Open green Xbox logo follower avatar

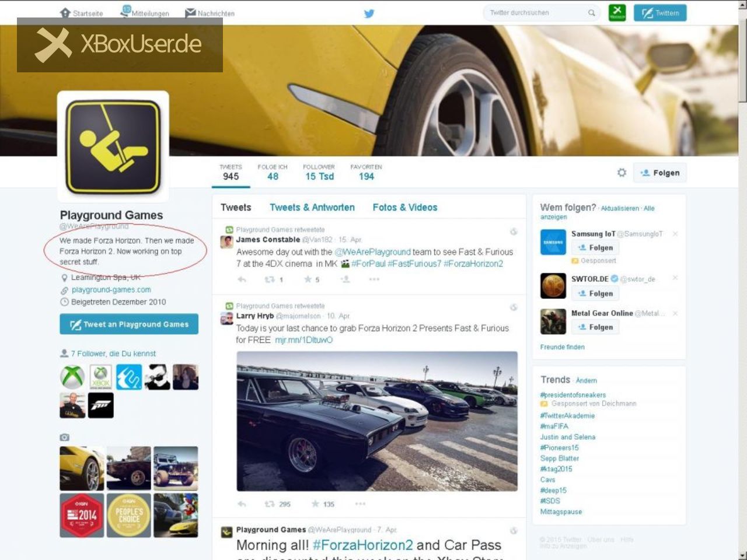pos(72,377)
